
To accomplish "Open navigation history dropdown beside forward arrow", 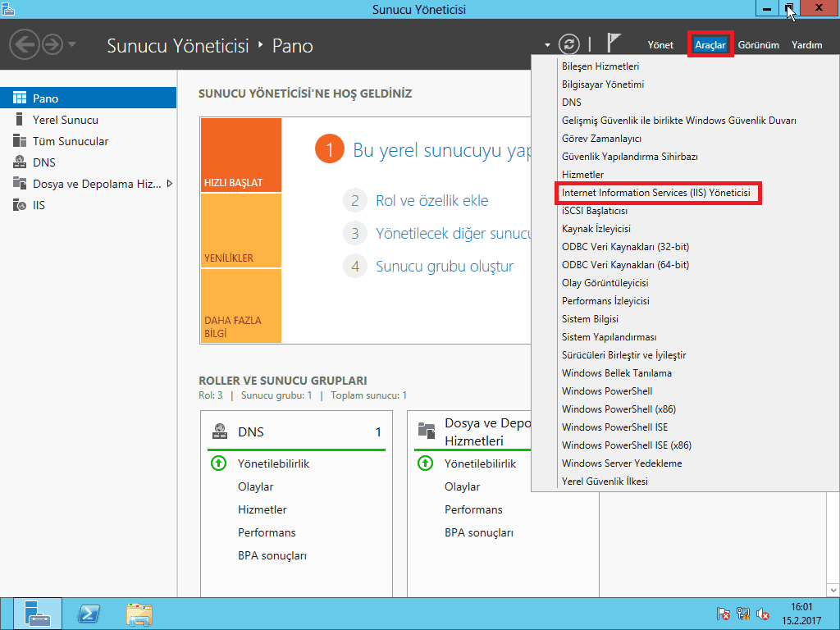I will 72,44.
